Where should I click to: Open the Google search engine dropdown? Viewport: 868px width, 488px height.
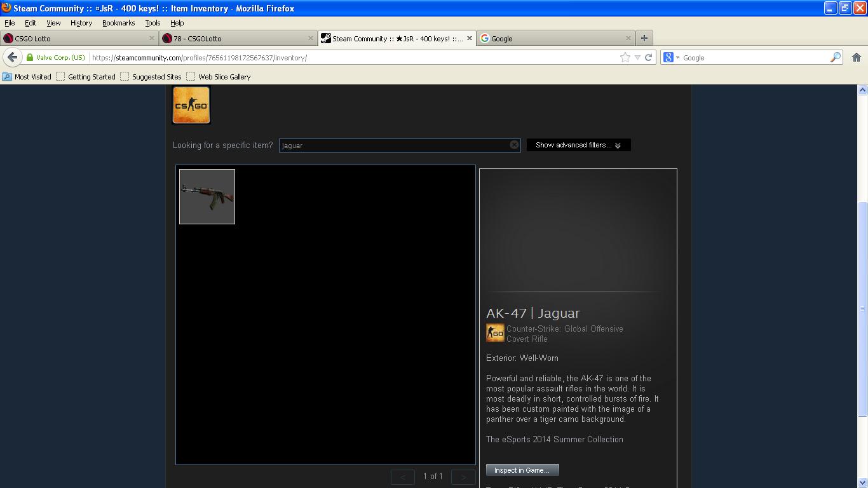click(x=671, y=57)
